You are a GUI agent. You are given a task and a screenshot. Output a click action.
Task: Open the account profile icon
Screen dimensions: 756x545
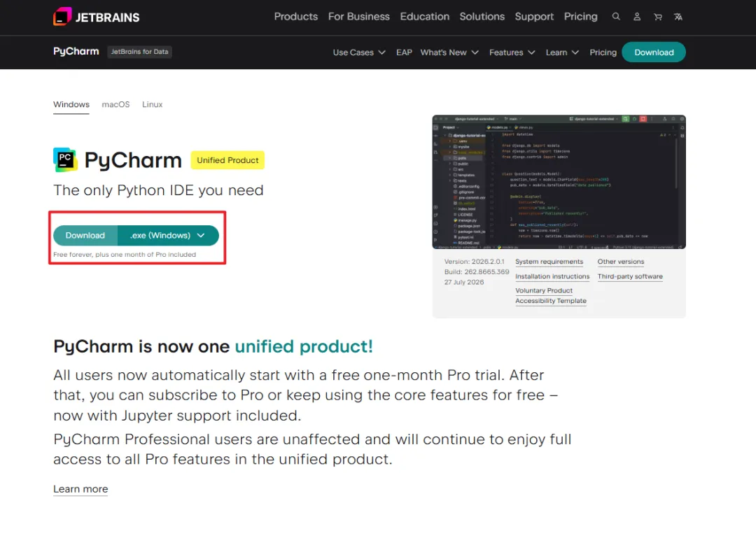tap(637, 17)
